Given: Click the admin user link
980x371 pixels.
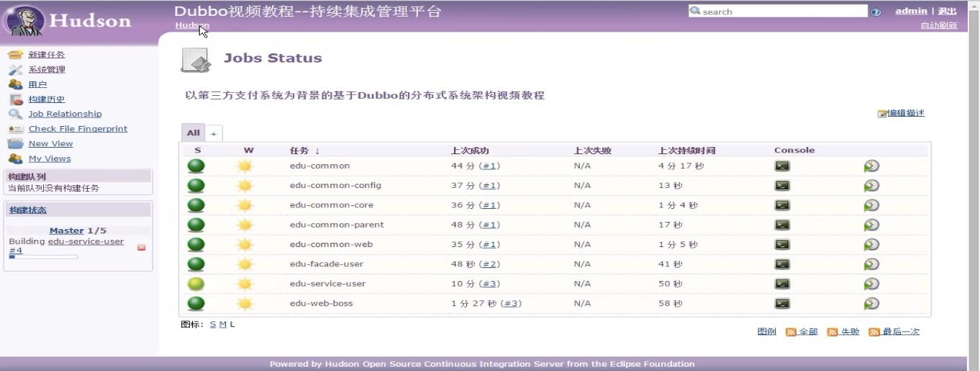Looking at the screenshot, I should (x=911, y=11).
